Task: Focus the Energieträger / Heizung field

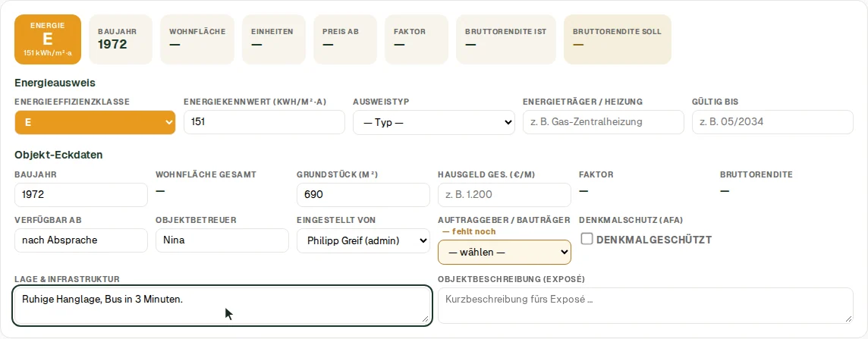Action: point(603,121)
